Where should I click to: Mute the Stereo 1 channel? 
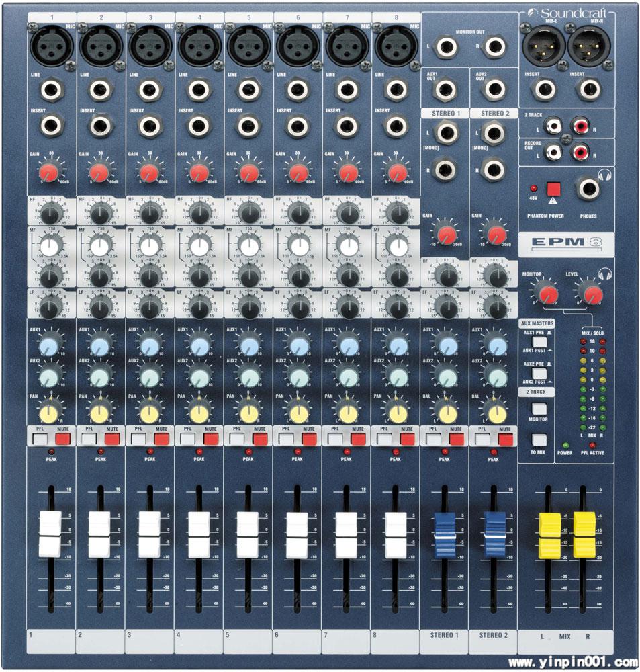456,439
